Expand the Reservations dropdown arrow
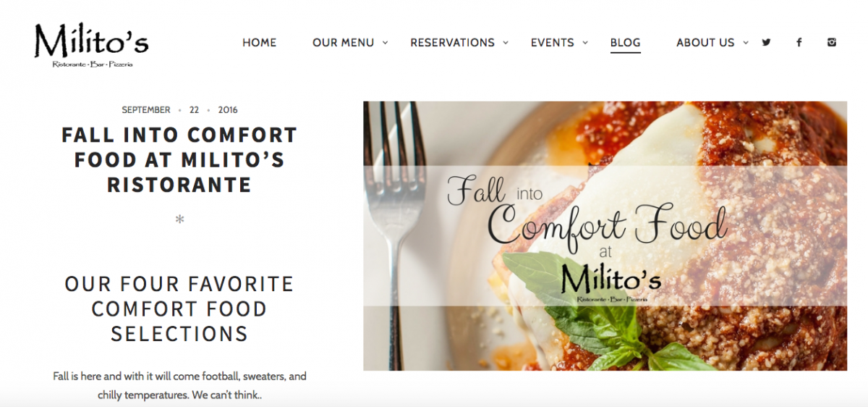The height and width of the screenshot is (407, 868). click(506, 43)
